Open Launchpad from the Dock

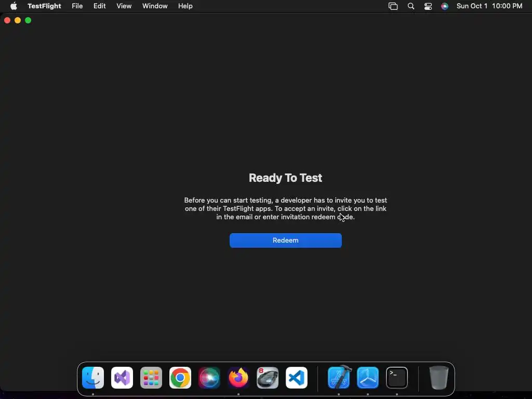151,378
